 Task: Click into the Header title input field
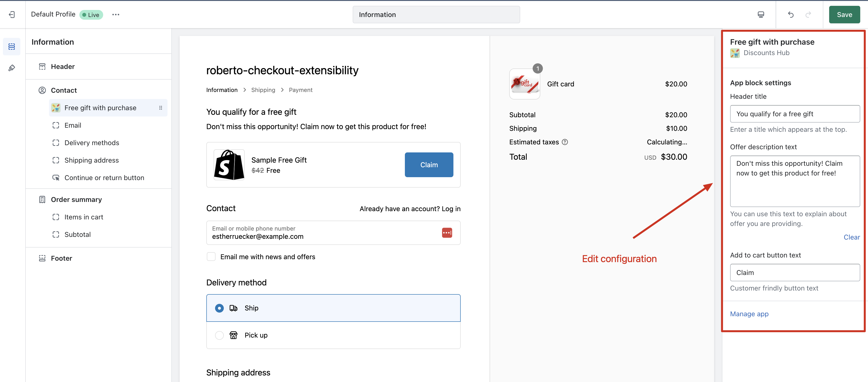[x=794, y=114]
